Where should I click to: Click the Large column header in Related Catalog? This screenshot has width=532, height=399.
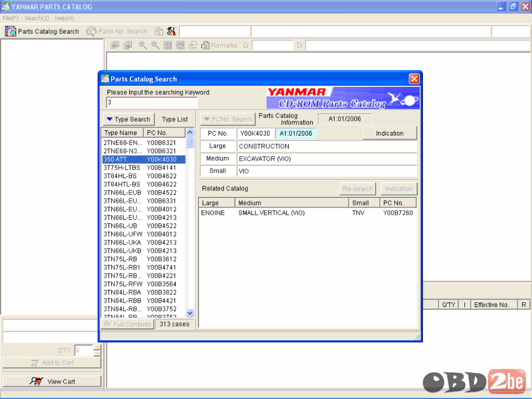[217, 203]
